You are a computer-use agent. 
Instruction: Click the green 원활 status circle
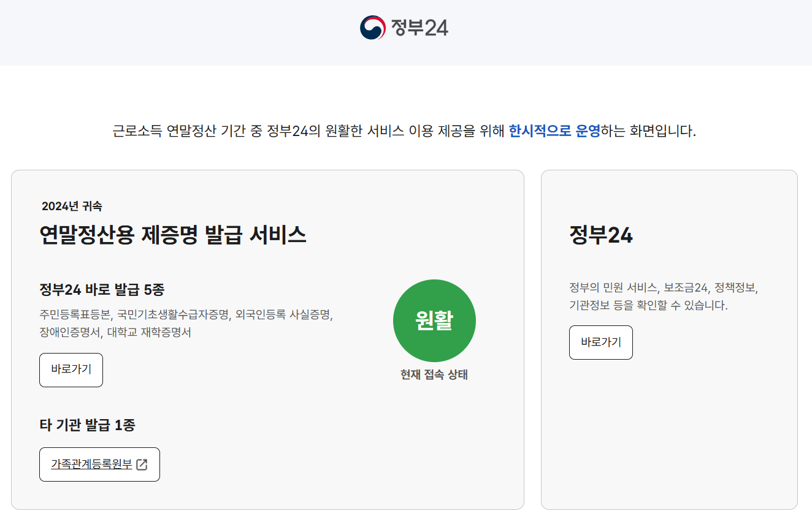click(434, 320)
